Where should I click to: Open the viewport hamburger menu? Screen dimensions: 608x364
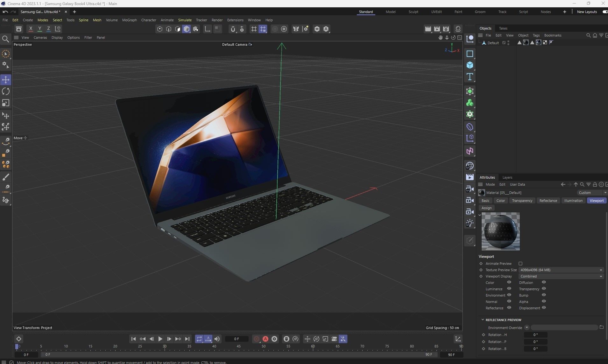point(16,38)
